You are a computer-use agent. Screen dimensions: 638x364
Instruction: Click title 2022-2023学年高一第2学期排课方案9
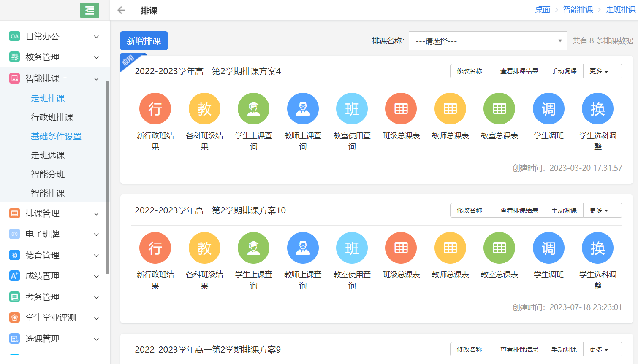click(x=208, y=350)
